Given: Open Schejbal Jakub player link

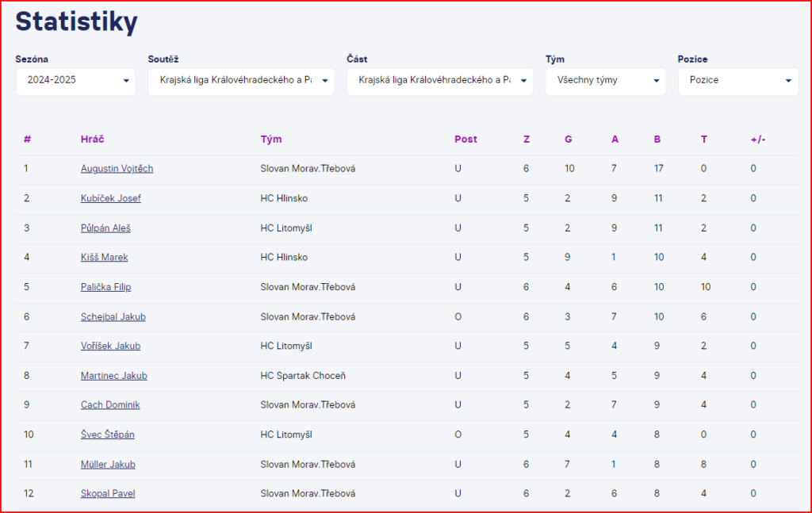Looking at the screenshot, I should [x=113, y=317].
